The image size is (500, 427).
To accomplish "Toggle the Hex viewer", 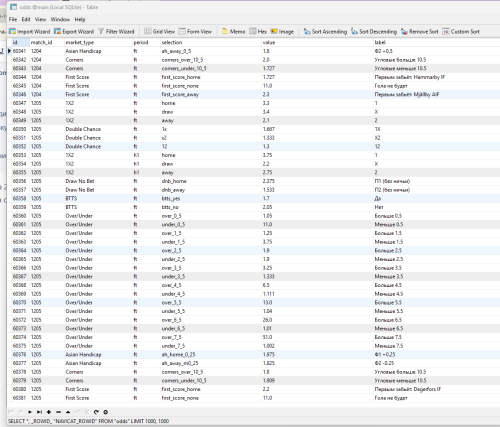I will [x=258, y=32].
